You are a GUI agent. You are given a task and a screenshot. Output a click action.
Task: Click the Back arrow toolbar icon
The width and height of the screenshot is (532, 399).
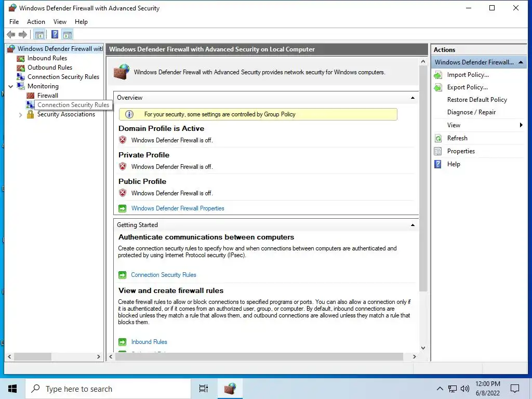pos(11,35)
